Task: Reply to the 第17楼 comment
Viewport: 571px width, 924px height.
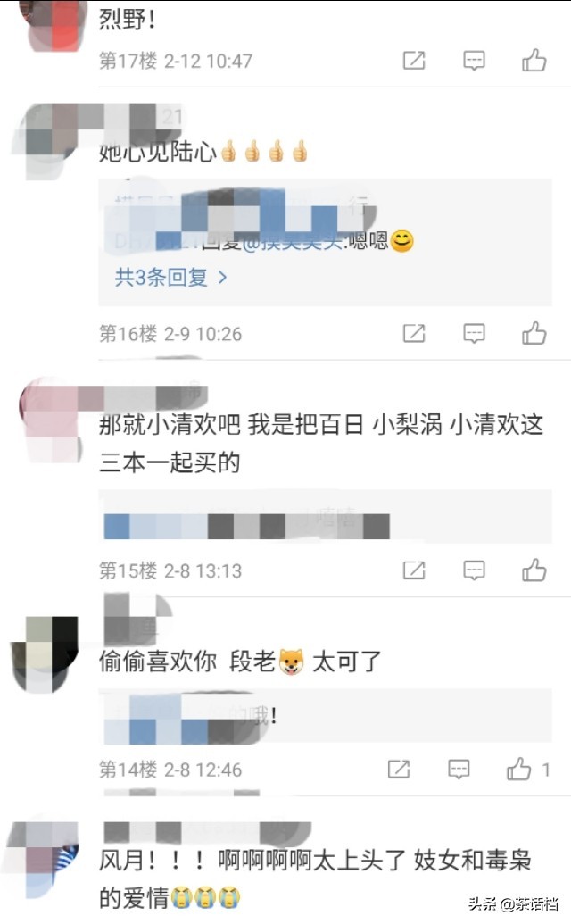Action: pyautogui.click(x=474, y=60)
